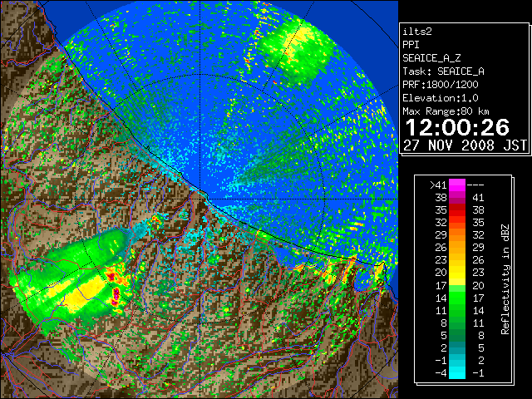Click the magenta high-reflectivity echo core over land
The image size is (532, 399).
tap(116, 293)
